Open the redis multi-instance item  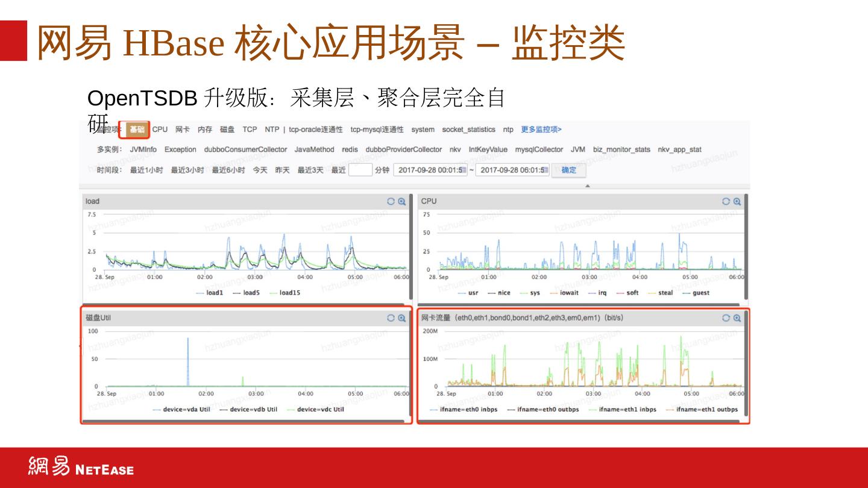click(350, 149)
